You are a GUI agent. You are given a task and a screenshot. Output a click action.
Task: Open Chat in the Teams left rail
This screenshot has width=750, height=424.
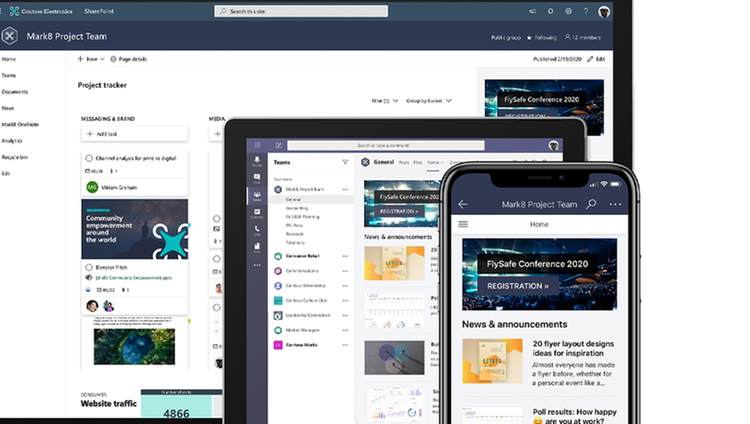pos(257,179)
